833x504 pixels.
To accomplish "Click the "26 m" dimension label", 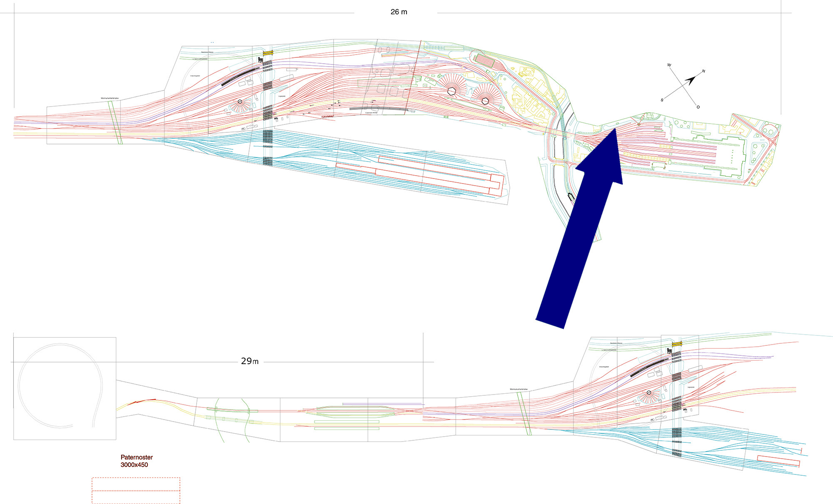I will pyautogui.click(x=399, y=12).
